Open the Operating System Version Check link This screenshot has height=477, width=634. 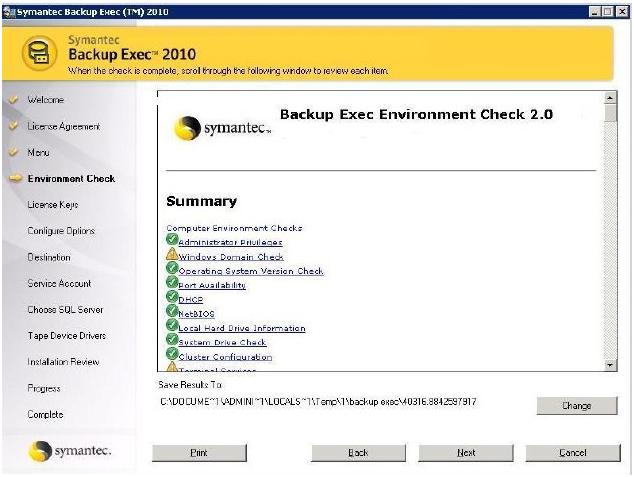(x=251, y=271)
